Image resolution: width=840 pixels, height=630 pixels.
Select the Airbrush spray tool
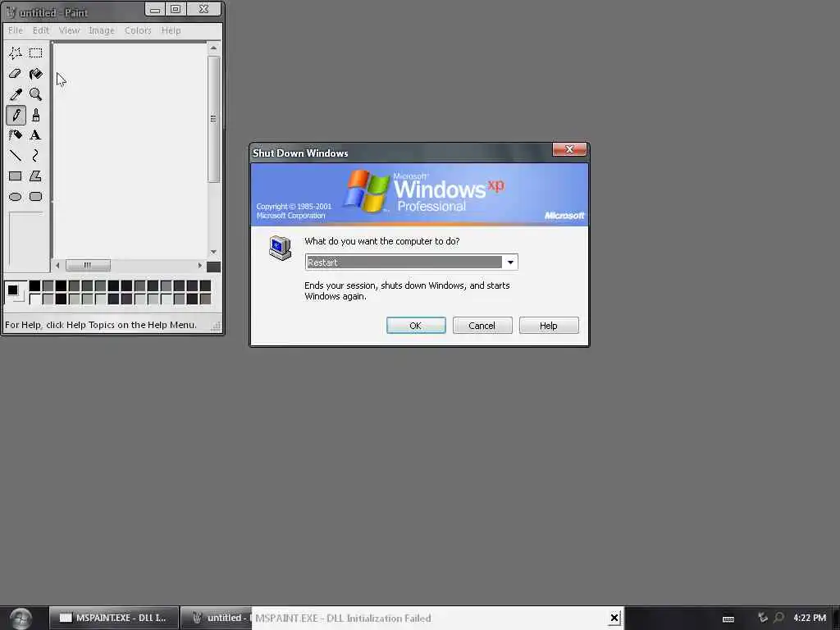pyautogui.click(x=15, y=135)
